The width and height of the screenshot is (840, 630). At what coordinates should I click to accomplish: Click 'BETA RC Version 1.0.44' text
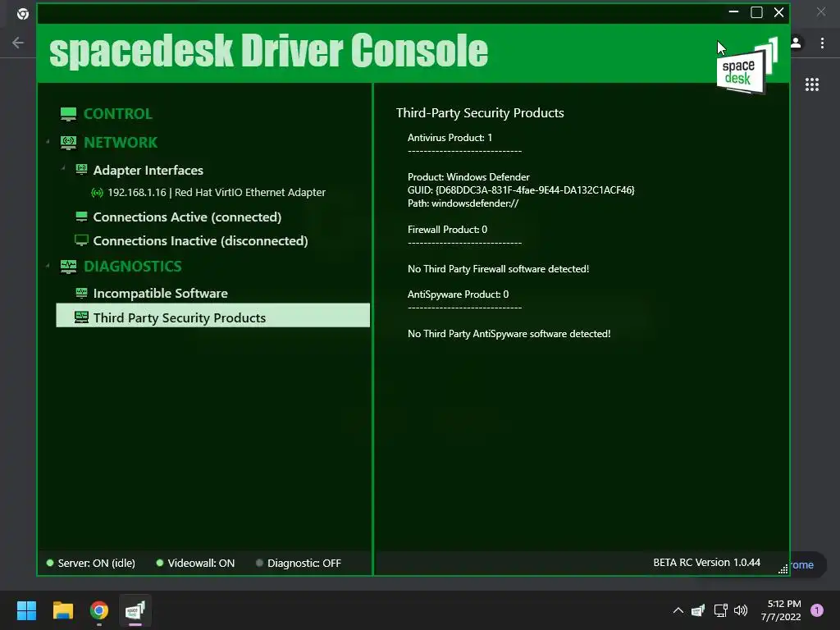(706, 563)
